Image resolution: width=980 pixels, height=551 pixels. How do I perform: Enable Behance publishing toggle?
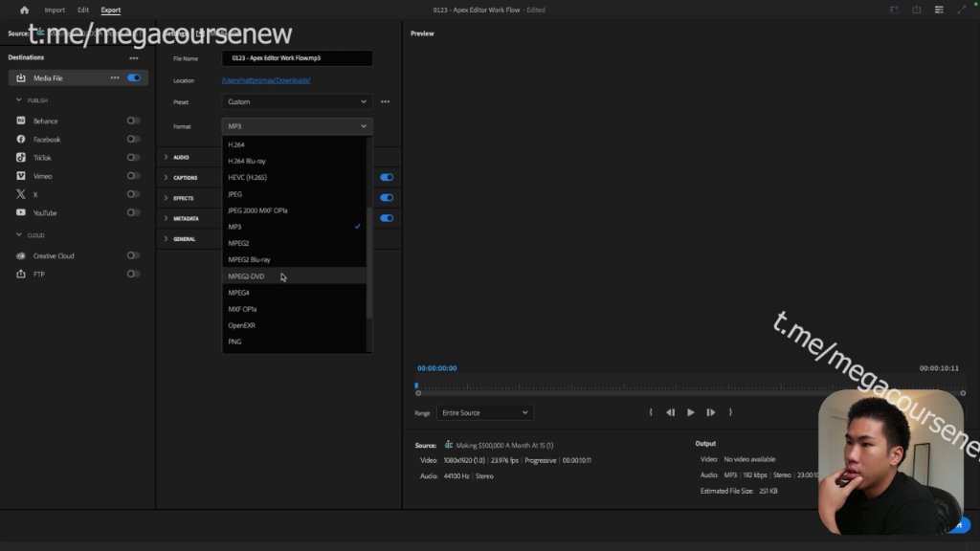pos(133,121)
